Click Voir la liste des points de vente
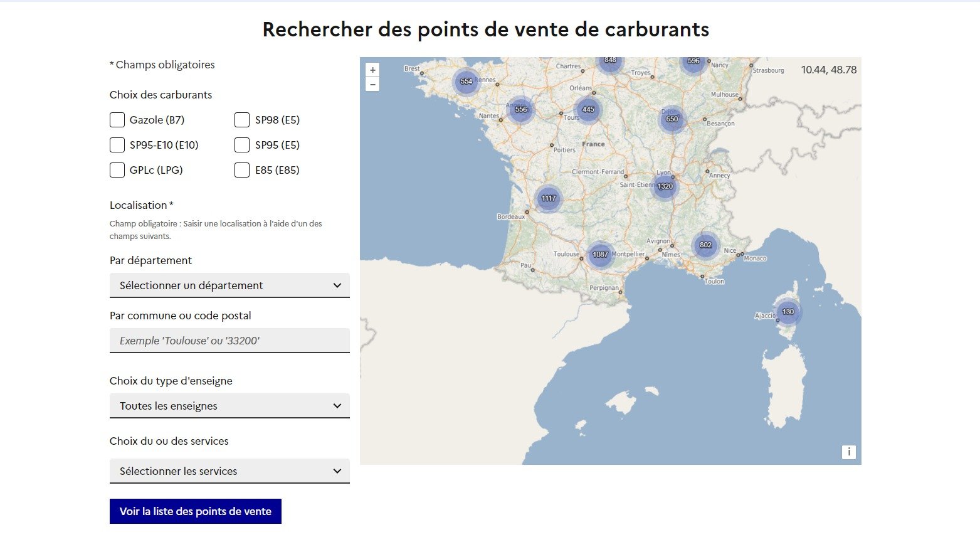The image size is (980, 537). point(196,511)
